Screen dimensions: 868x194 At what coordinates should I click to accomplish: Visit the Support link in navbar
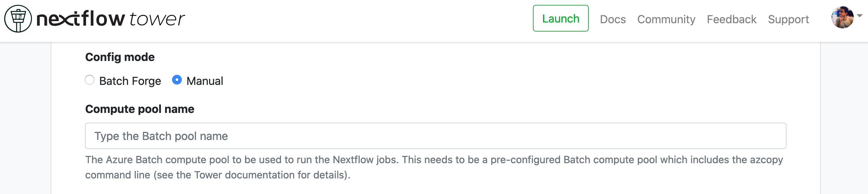click(x=788, y=19)
